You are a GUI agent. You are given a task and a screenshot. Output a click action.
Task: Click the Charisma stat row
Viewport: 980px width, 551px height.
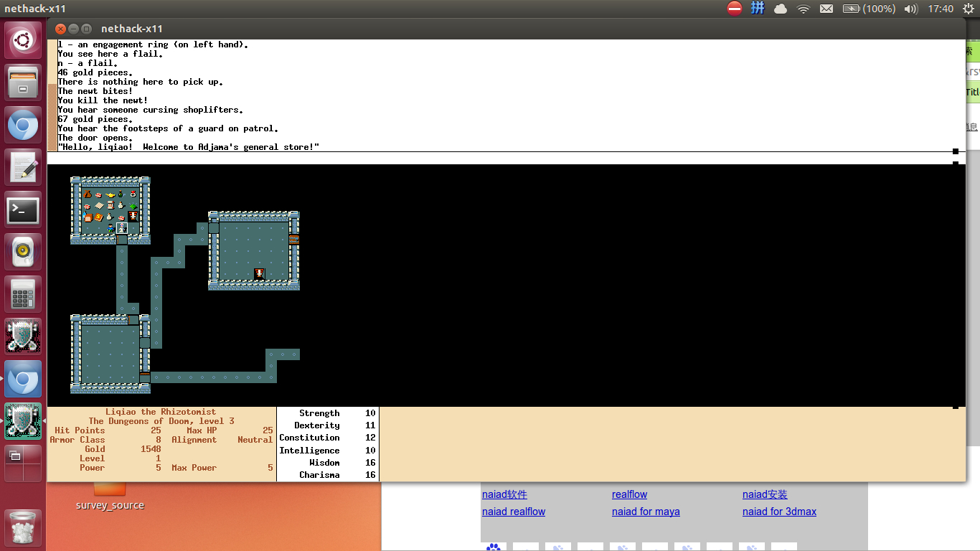coord(328,475)
